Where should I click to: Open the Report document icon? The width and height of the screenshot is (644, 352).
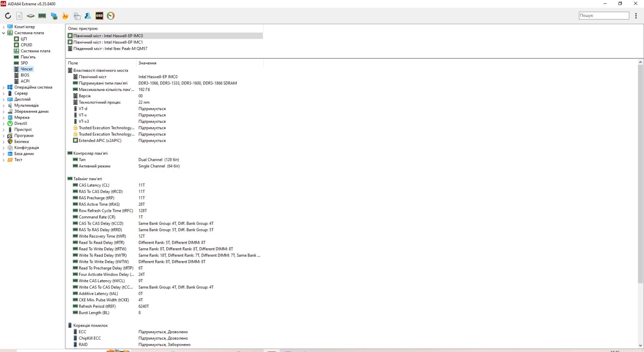pyautogui.click(x=19, y=16)
